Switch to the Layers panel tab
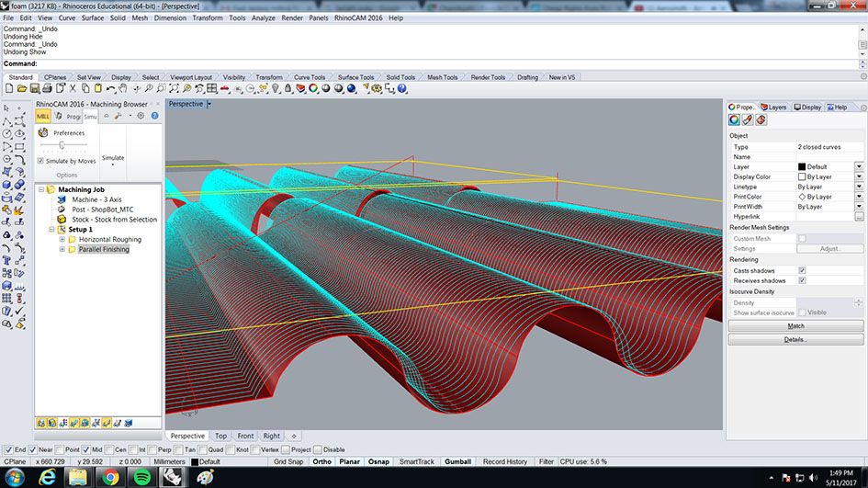This screenshot has width=868, height=488. (773, 107)
